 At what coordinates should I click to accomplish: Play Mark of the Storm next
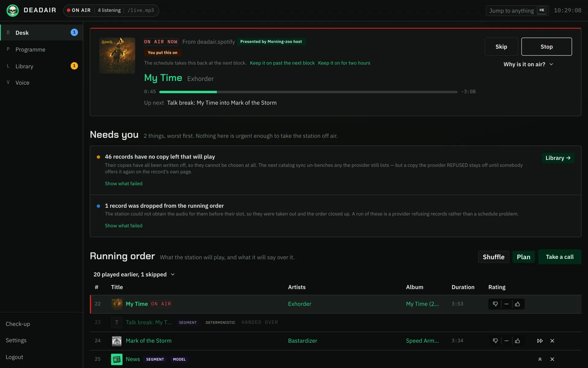pyautogui.click(x=540, y=341)
